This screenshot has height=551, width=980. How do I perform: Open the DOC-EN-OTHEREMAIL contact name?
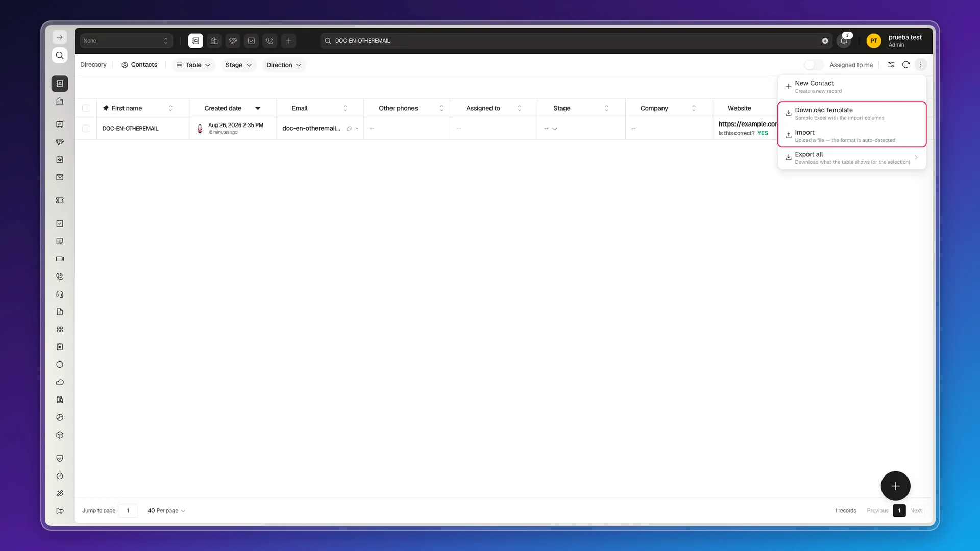point(131,129)
